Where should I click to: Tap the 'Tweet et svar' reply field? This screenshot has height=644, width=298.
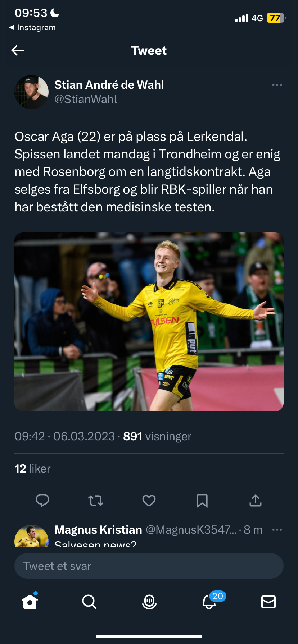[x=149, y=566]
